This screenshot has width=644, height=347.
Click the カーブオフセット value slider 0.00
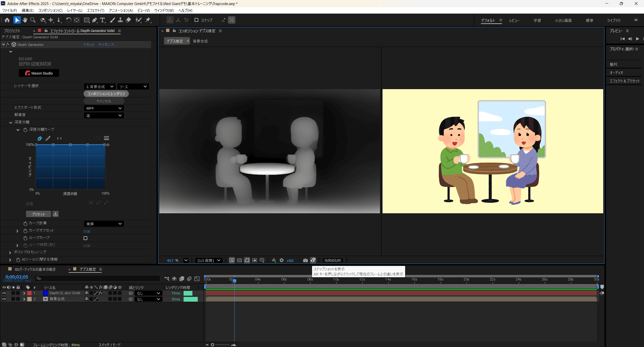tap(87, 231)
